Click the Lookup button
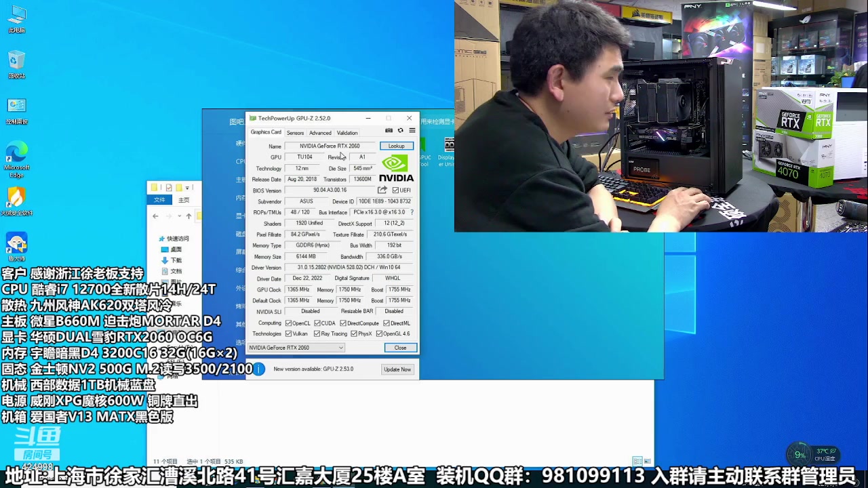The width and height of the screenshot is (868, 488). click(397, 146)
